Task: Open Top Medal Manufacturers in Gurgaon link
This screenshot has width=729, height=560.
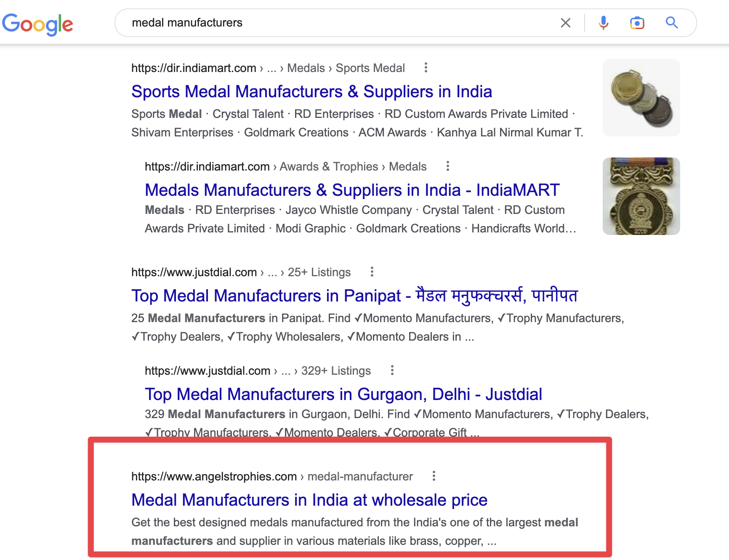Action: click(x=343, y=395)
